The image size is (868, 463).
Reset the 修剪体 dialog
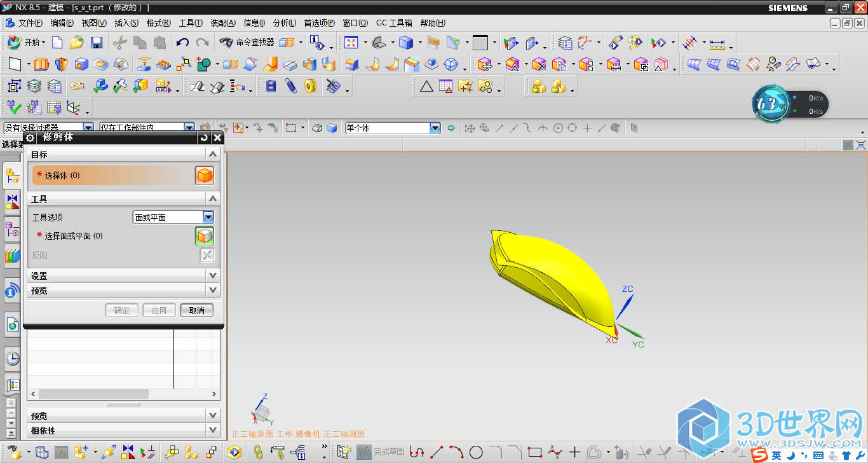(x=204, y=137)
